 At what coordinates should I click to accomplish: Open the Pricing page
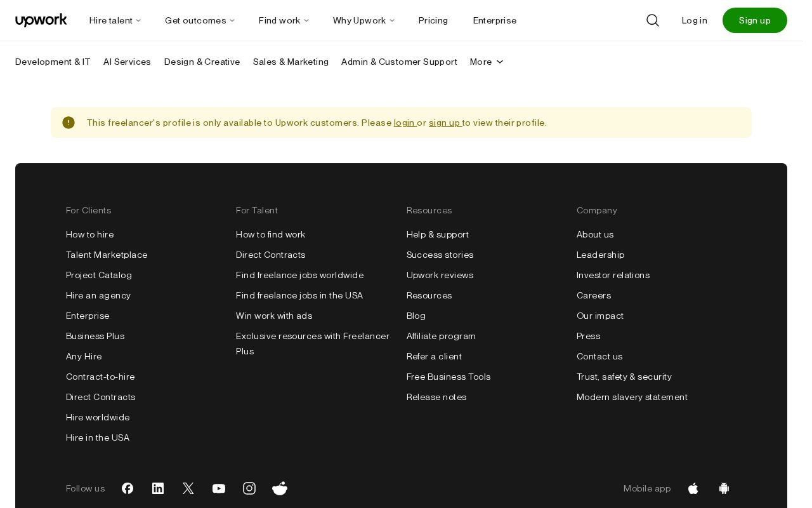coord(433,20)
